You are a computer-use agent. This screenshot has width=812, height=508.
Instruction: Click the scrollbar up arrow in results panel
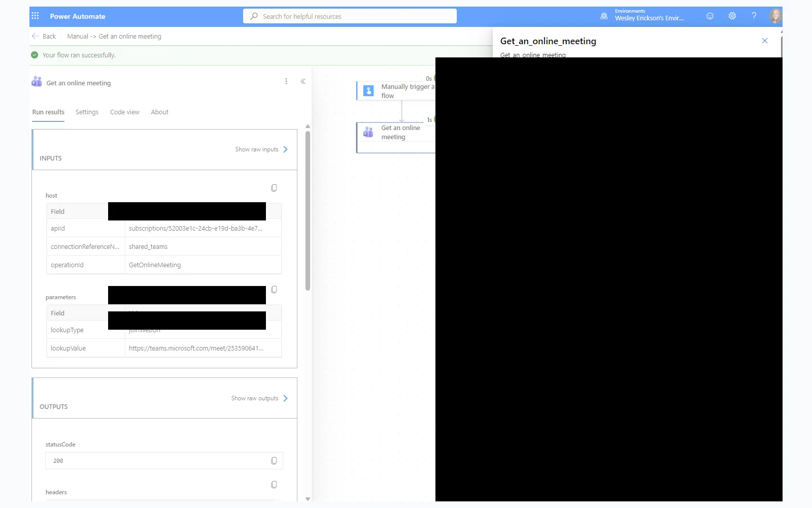(308, 126)
